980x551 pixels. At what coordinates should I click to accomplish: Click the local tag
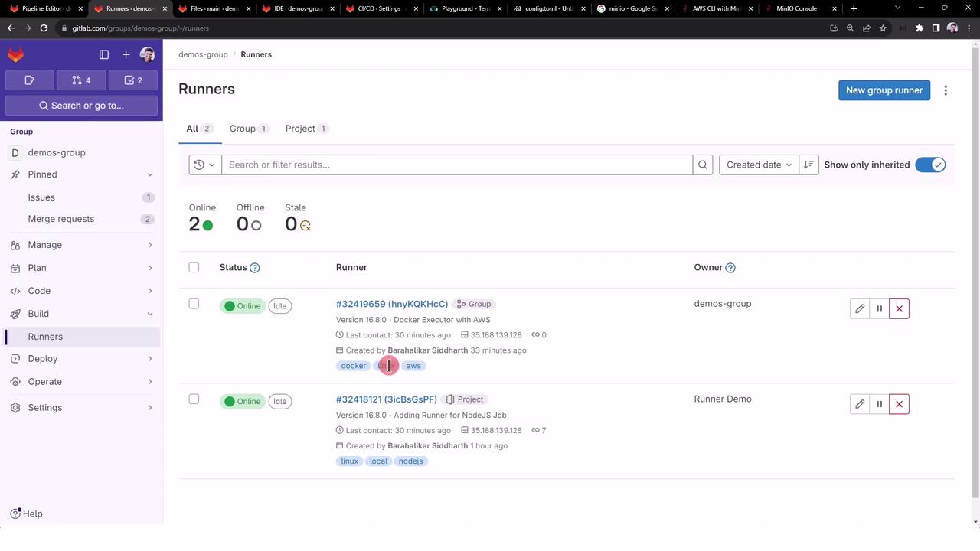coord(378,461)
